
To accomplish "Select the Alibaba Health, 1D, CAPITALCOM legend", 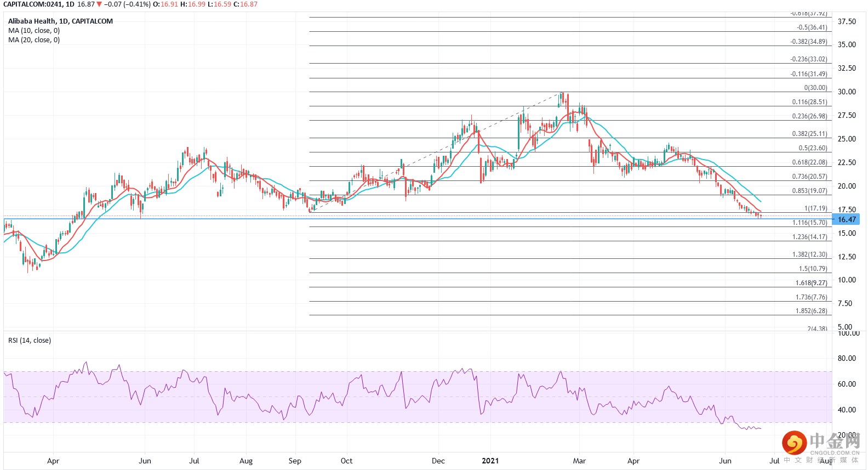I will (x=60, y=21).
